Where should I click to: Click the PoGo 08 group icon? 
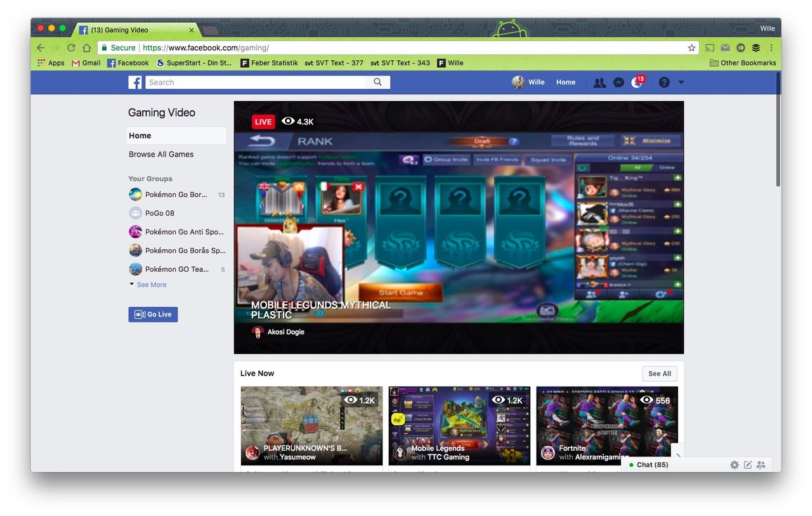(135, 213)
